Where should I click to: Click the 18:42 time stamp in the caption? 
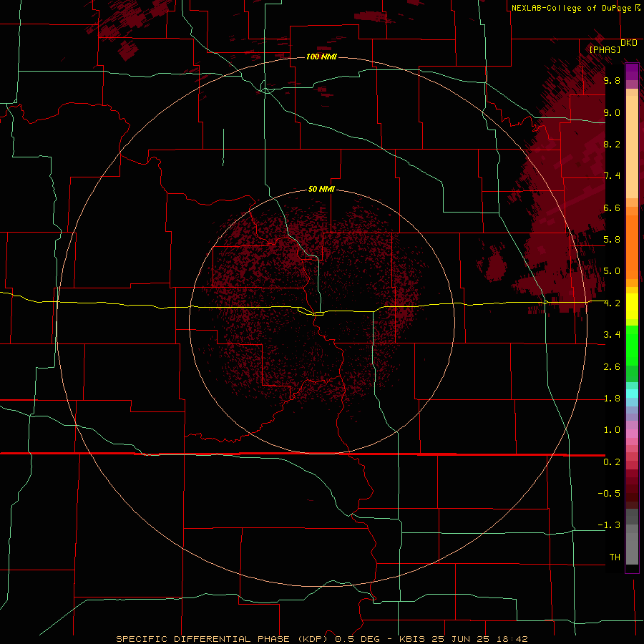click(512, 639)
